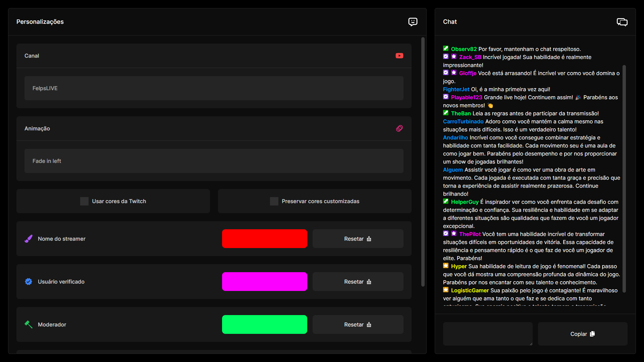Click the smiley chat icon in Personalizações header

(x=413, y=22)
